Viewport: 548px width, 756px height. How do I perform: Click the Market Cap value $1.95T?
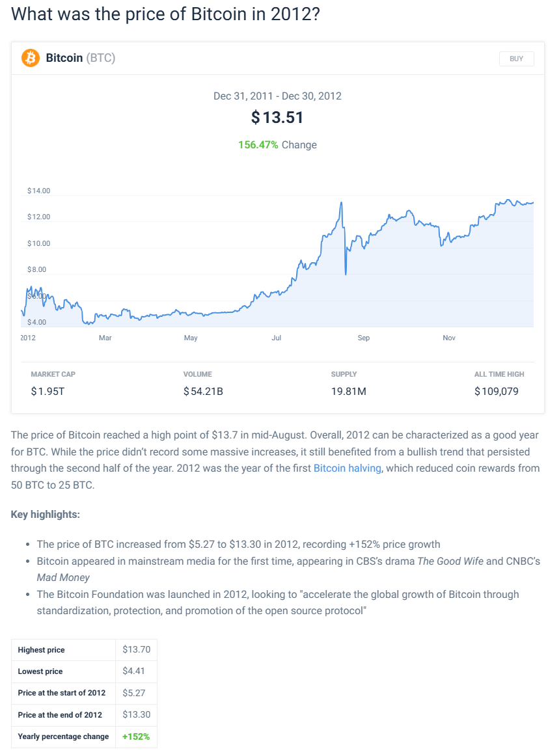pyautogui.click(x=48, y=392)
